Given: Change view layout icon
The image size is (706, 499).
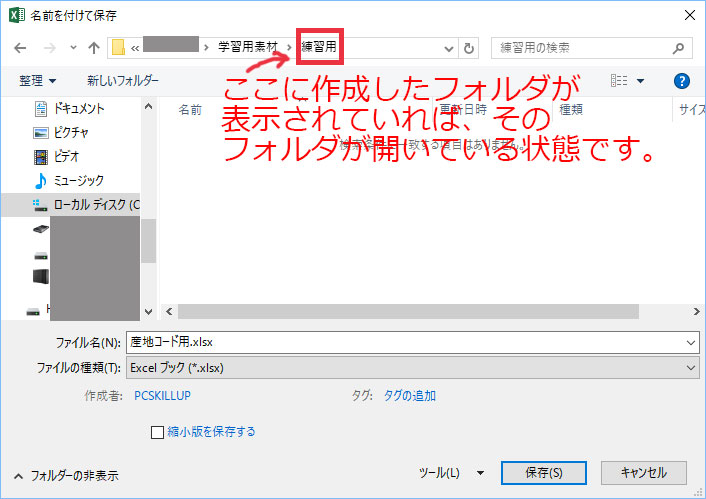Looking at the screenshot, I should point(619,81).
